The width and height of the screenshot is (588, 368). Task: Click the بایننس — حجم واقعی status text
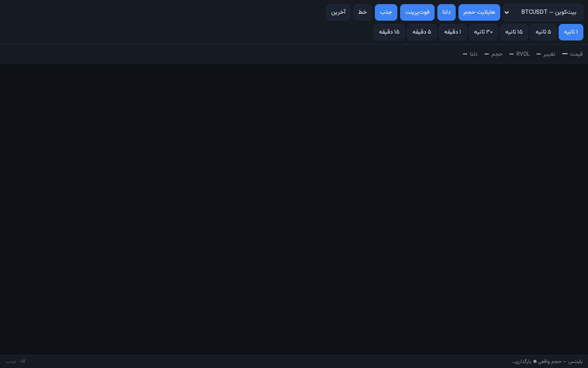(x=560, y=362)
